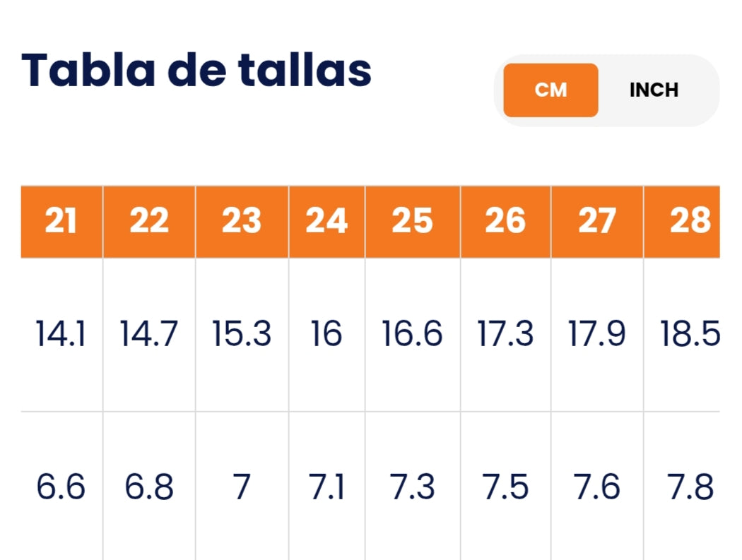
Task: Select size 21 column header
Action: (x=61, y=222)
